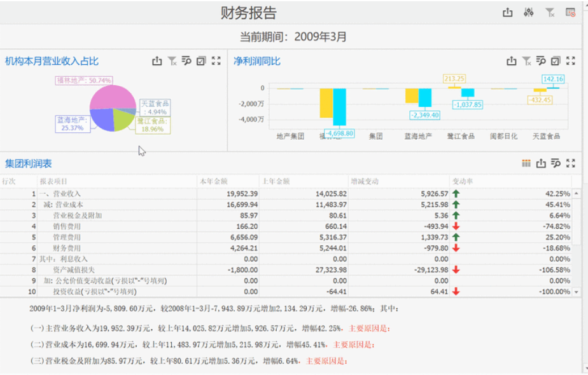Click the 当前期间:2009年3月 period text
This screenshot has height=375, width=588.
click(293, 37)
